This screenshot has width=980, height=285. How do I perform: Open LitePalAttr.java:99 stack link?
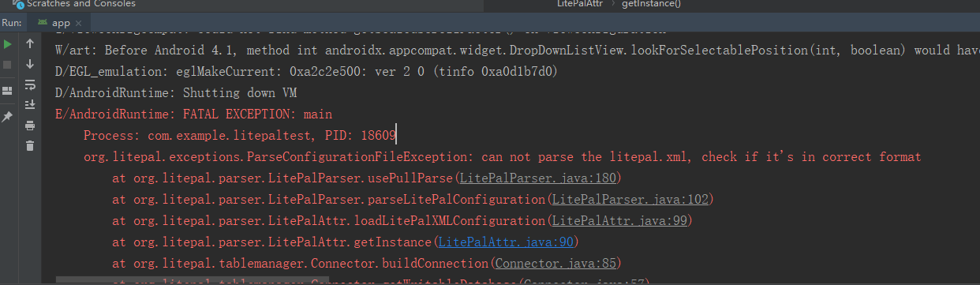pyautogui.click(x=619, y=220)
